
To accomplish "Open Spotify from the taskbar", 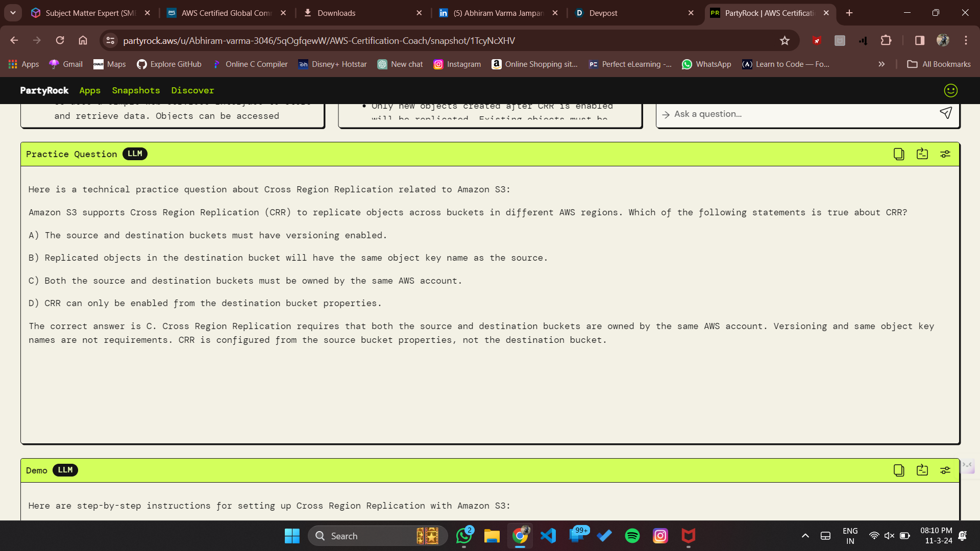I will tap(632, 536).
